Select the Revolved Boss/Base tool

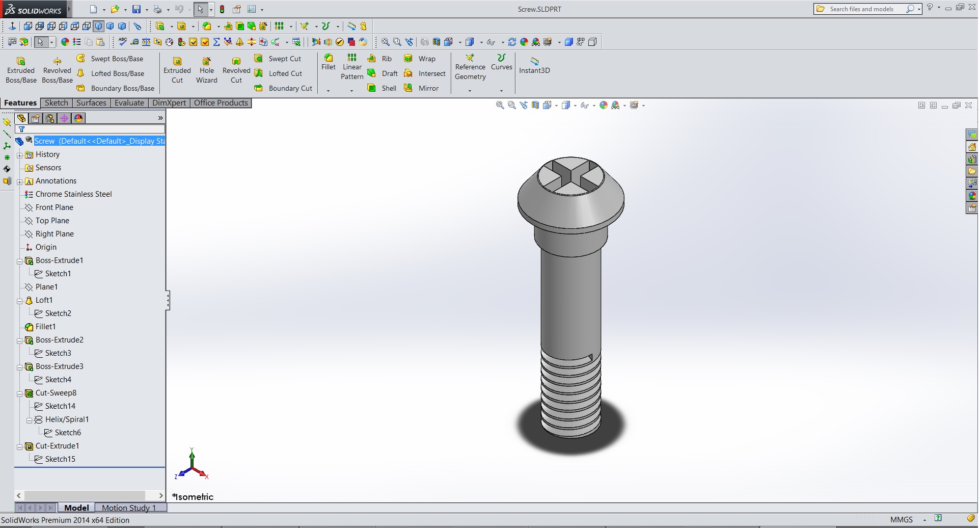pos(57,70)
